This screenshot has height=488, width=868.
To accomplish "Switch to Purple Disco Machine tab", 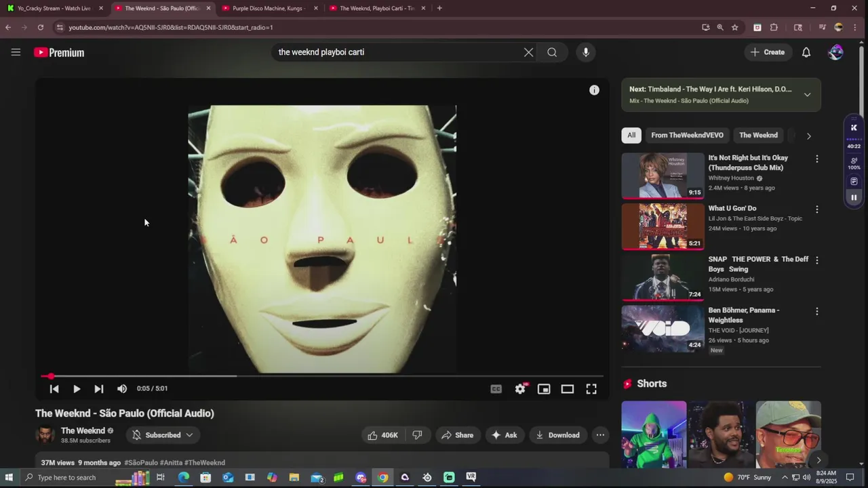I will (269, 8).
